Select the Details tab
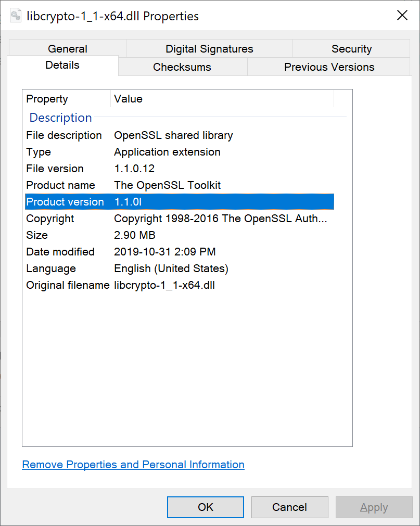The width and height of the screenshot is (420, 526). tap(62, 65)
